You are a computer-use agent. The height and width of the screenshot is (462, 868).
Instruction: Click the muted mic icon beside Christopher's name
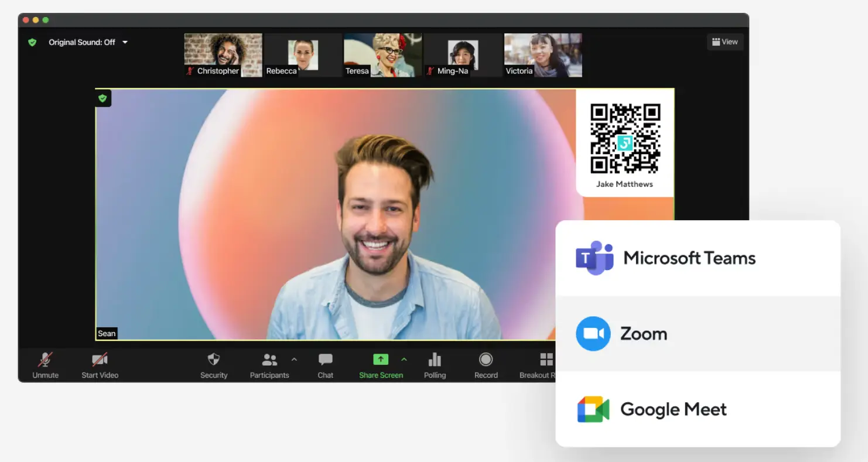point(190,71)
